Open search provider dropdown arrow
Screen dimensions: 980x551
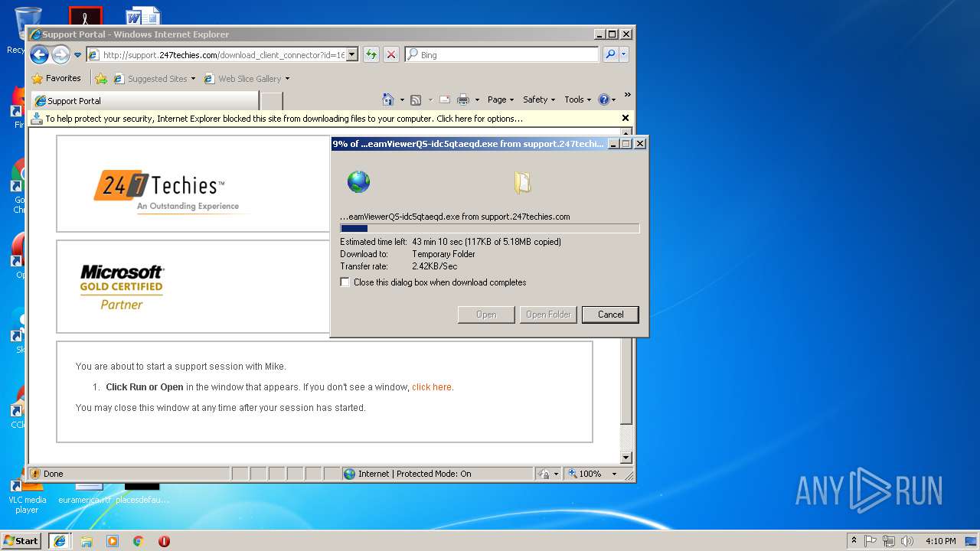pos(623,54)
